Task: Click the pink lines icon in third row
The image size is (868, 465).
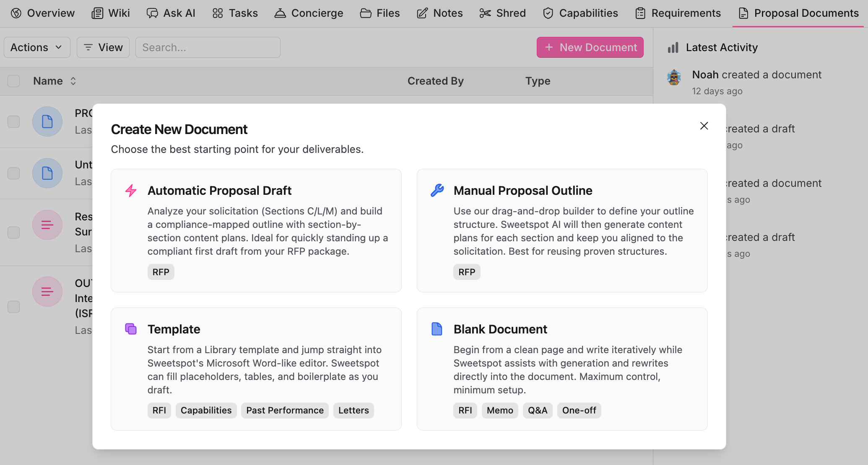Action: point(47,225)
